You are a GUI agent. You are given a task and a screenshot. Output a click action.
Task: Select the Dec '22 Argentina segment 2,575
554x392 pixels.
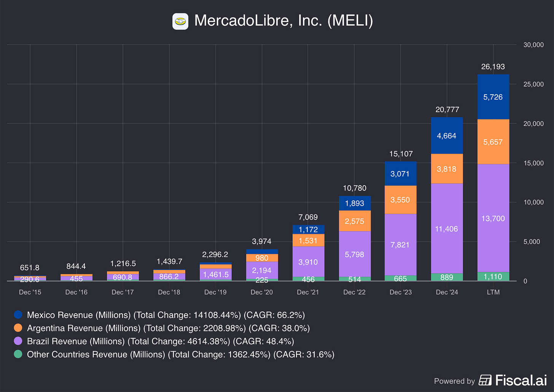pos(354,221)
